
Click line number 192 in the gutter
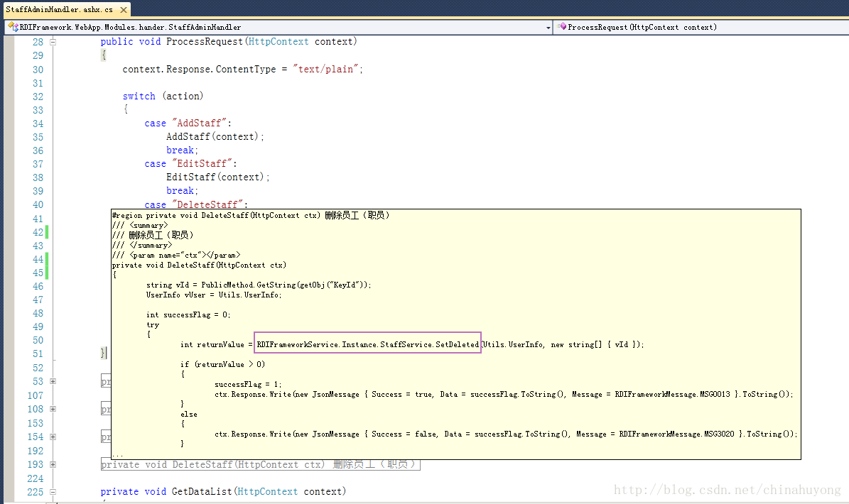pyautogui.click(x=36, y=451)
